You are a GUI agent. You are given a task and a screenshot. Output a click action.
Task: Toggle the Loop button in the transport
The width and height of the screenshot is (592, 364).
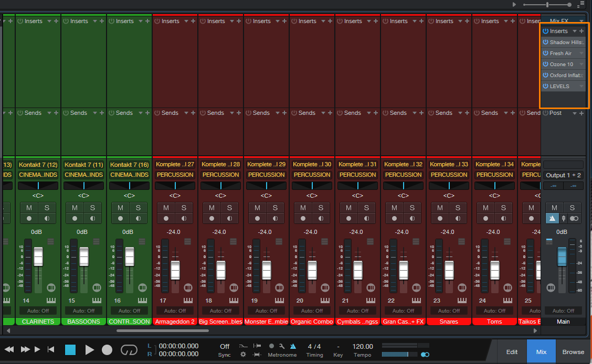point(129,350)
